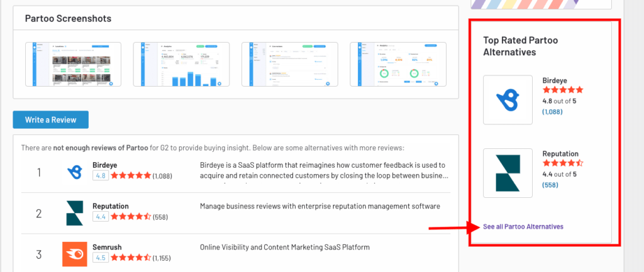Open the first Partoo screenshot showing Locations
Screen dimensions: 644x272
click(73, 65)
